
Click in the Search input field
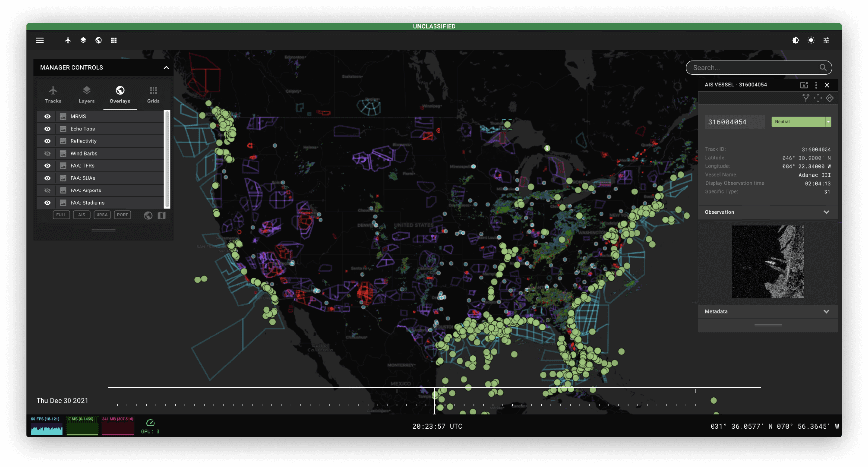point(751,68)
